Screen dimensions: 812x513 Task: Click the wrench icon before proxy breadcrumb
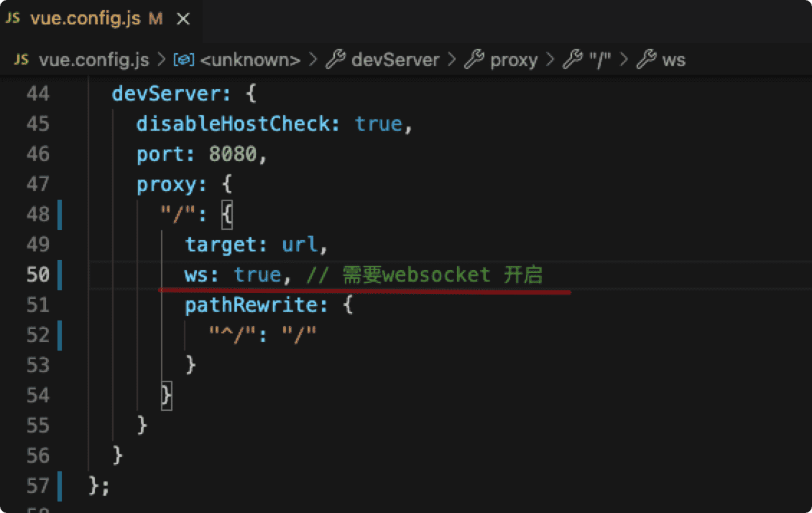click(x=474, y=59)
